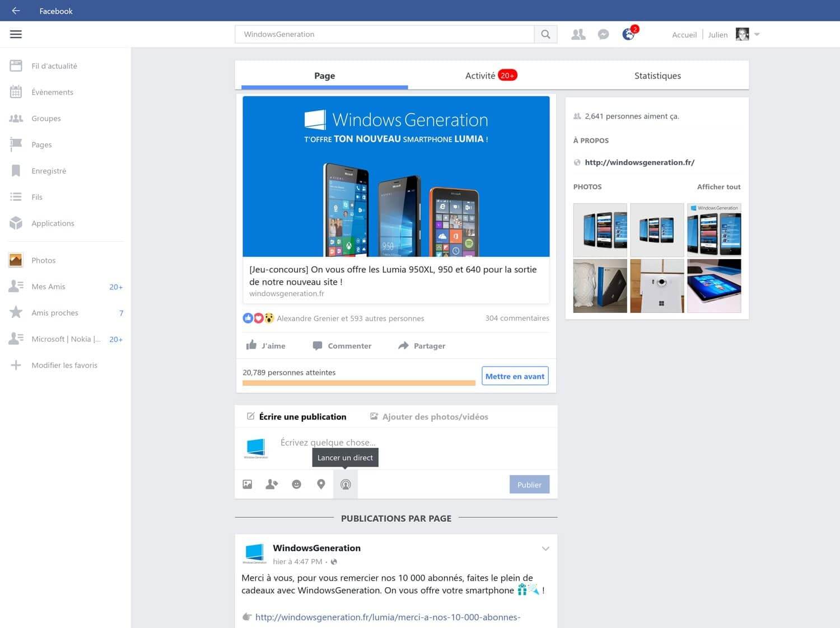Screen dimensions: 840x628
Task: Open the first photo thumbnail
Action: [x=600, y=230]
